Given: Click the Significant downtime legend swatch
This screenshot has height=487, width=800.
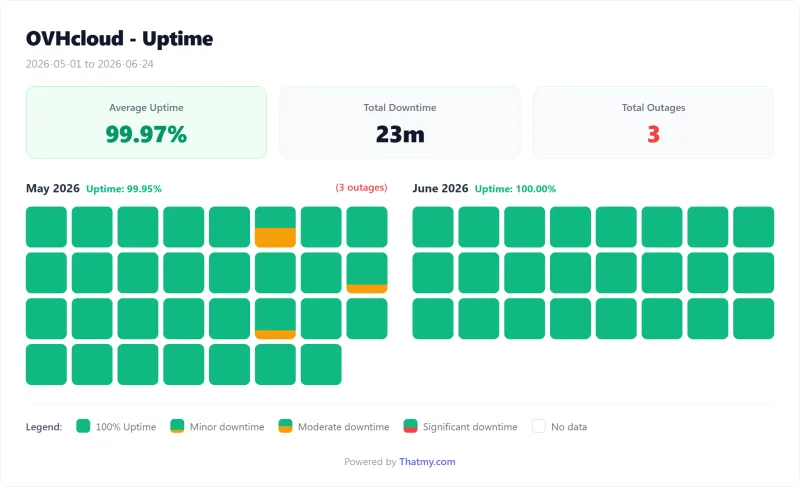Looking at the screenshot, I should 410,426.
